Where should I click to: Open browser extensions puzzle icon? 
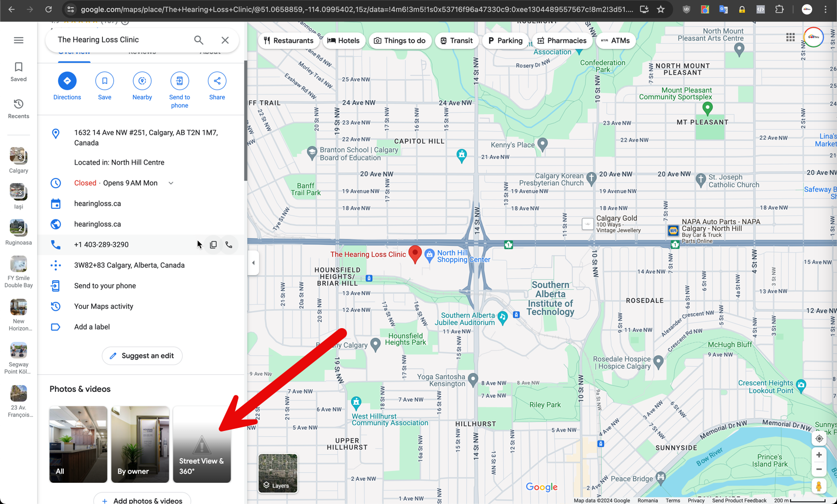(x=779, y=9)
